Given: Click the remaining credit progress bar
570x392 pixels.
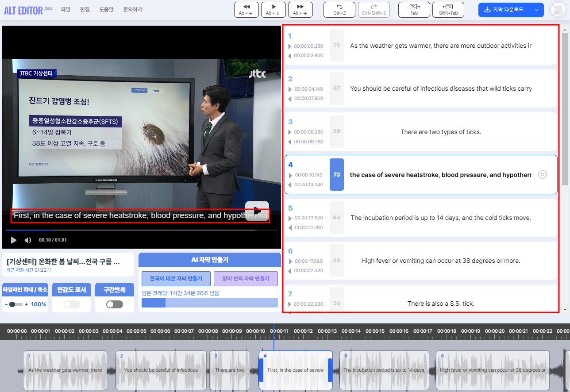Looking at the screenshot, I should [x=210, y=303].
